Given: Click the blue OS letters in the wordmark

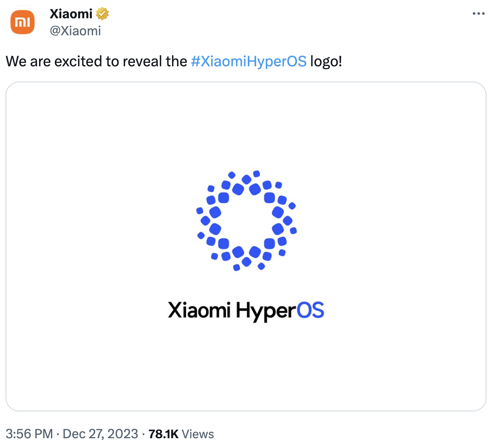Looking at the screenshot, I should [310, 310].
